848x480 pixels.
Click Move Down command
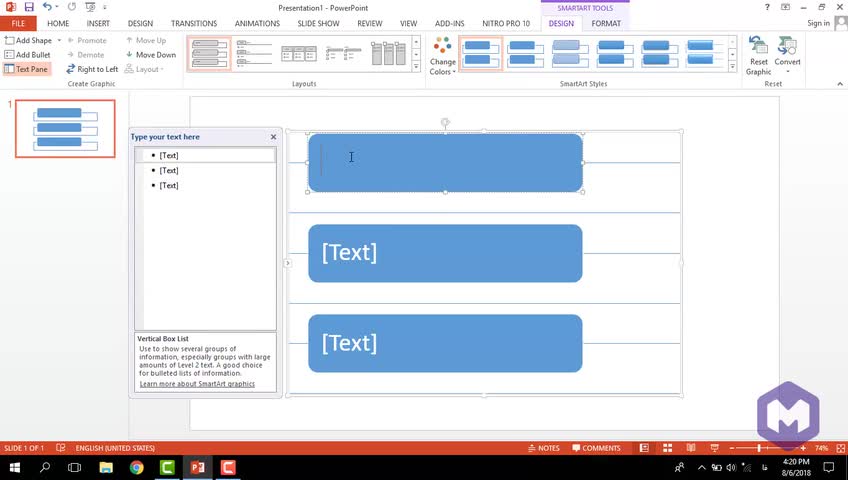coord(151,55)
